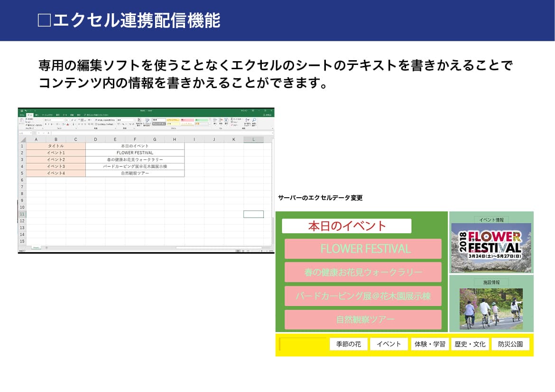The height and width of the screenshot is (392, 555).
Task: Click the Excel vertical scrollbar
Action: (273, 193)
